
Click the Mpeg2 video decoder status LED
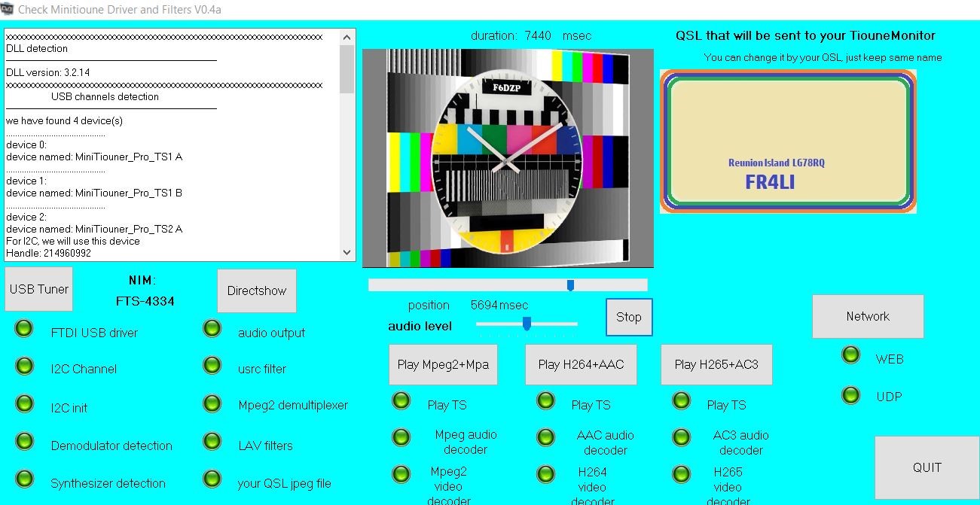pos(401,475)
